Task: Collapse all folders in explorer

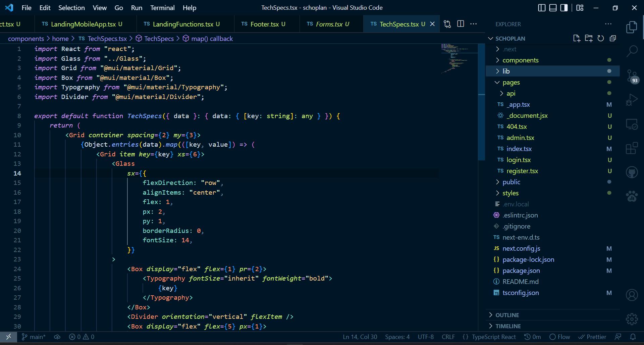Action: [613, 38]
